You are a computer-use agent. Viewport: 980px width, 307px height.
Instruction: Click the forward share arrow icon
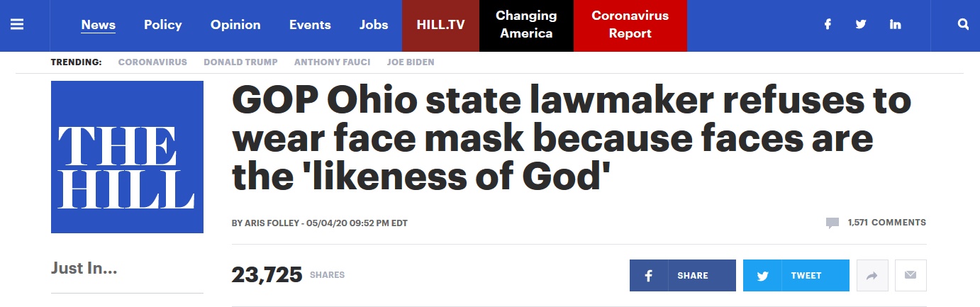[872, 276]
